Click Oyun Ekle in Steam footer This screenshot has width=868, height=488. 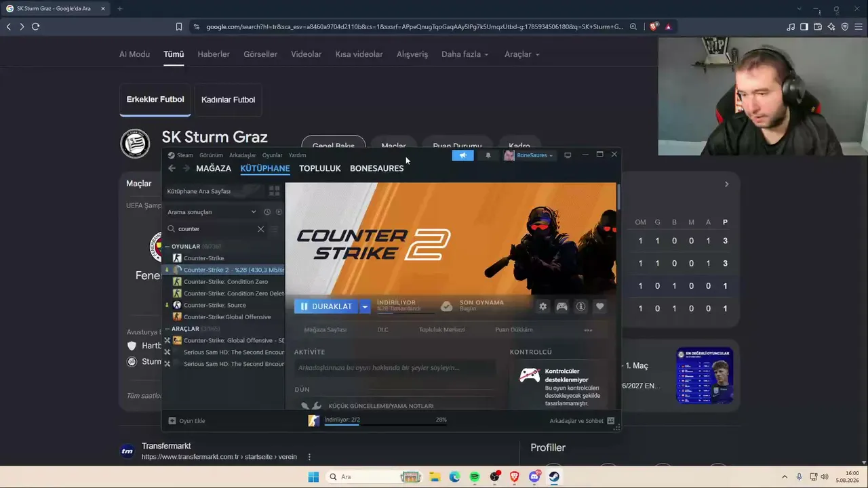coord(186,421)
